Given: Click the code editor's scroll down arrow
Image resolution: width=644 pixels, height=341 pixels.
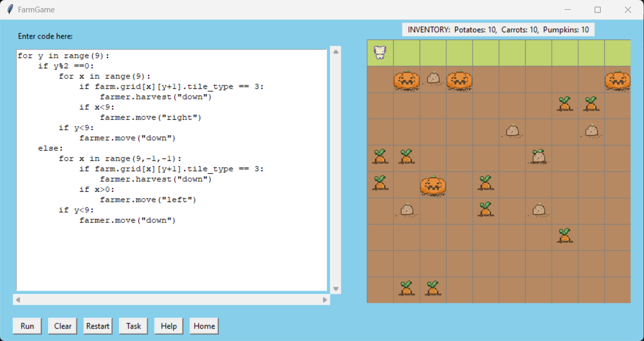Looking at the screenshot, I should coord(336,289).
